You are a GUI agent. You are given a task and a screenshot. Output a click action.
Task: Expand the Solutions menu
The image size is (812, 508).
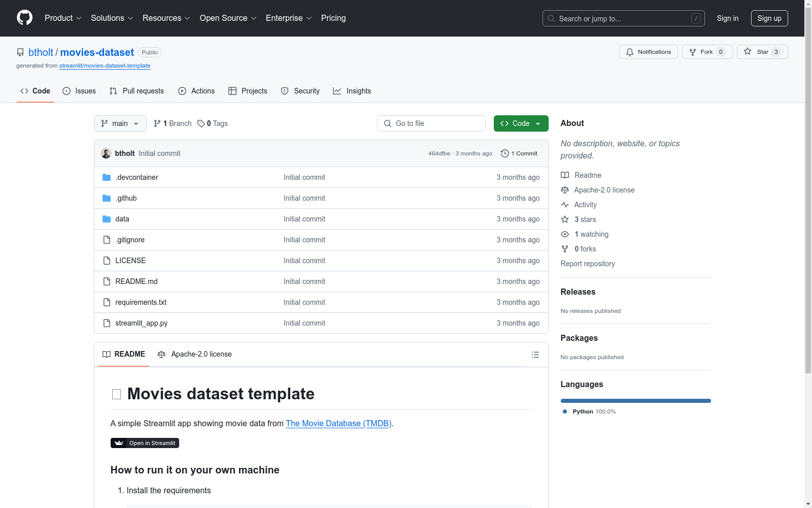(x=112, y=18)
